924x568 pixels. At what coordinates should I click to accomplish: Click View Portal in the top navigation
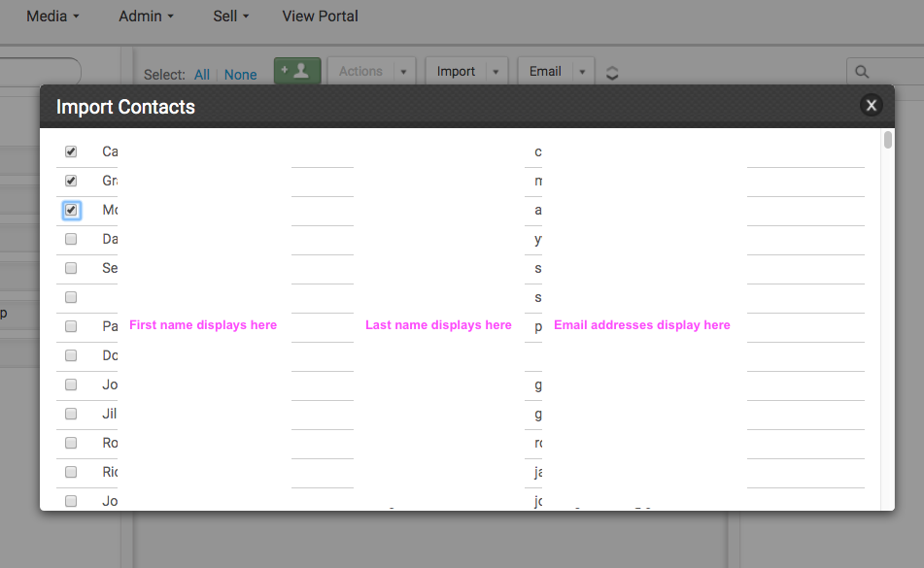(320, 17)
